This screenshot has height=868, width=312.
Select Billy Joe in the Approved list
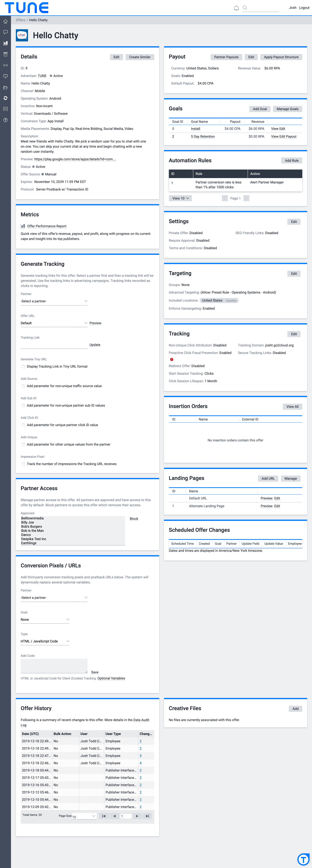28,522
